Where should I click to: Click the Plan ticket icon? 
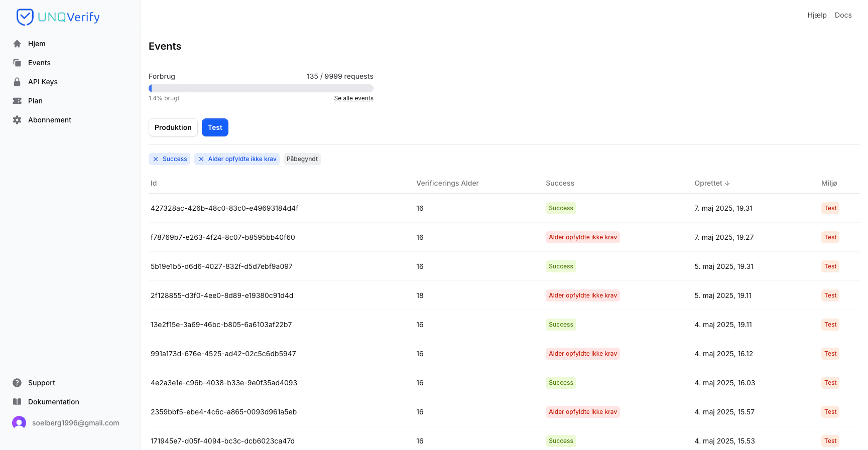(17, 101)
